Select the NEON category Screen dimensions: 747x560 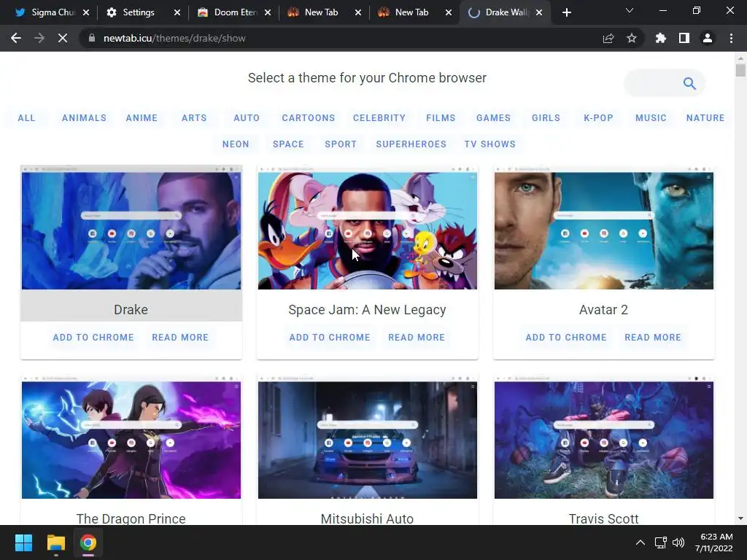236,144
